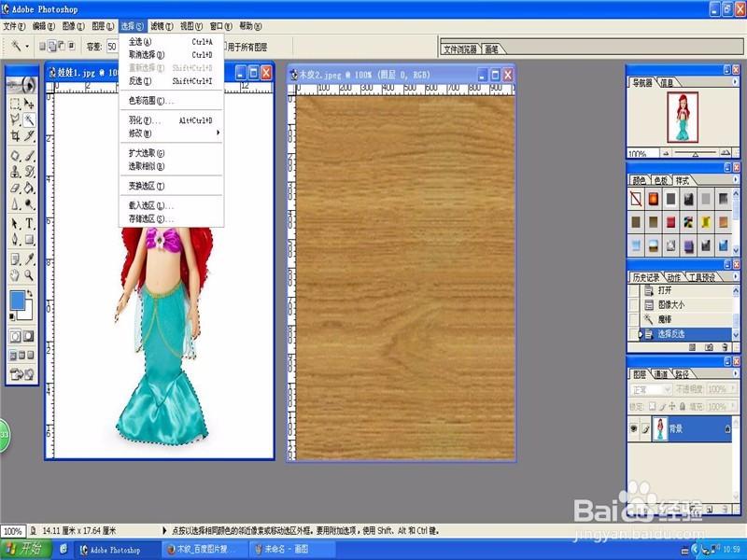
Task: Select the Paint Bucket tool
Action: [x=29, y=189]
